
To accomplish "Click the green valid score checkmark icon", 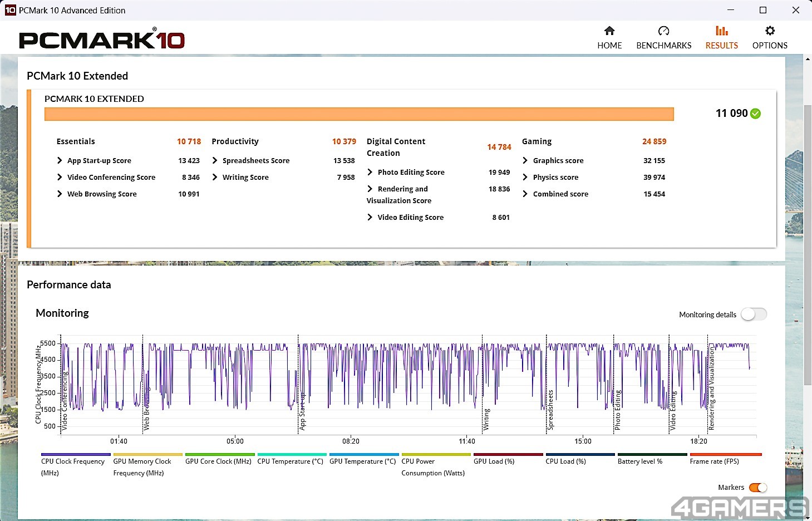I will coord(755,114).
